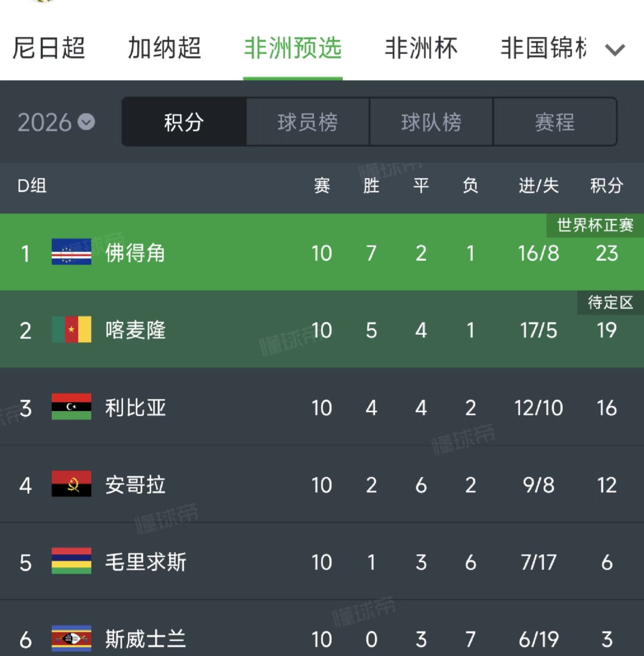
Task: Select the 非洲预选 tab
Action: tap(293, 48)
